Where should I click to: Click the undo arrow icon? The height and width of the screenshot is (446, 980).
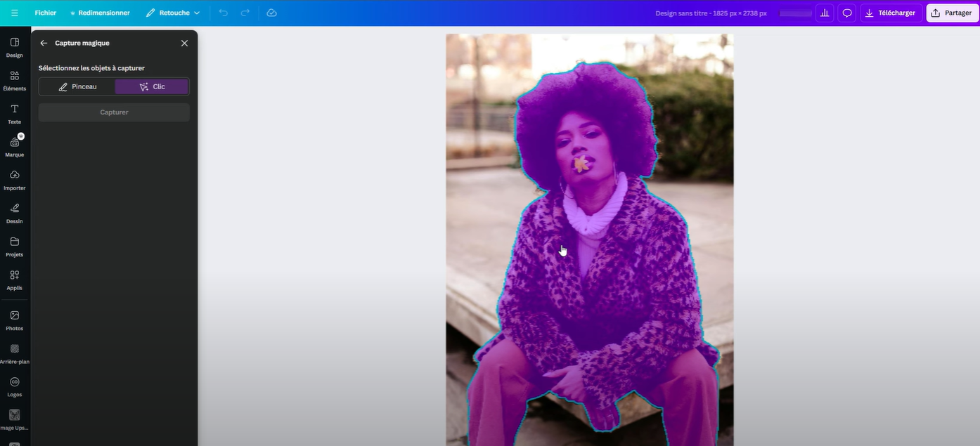(x=224, y=13)
